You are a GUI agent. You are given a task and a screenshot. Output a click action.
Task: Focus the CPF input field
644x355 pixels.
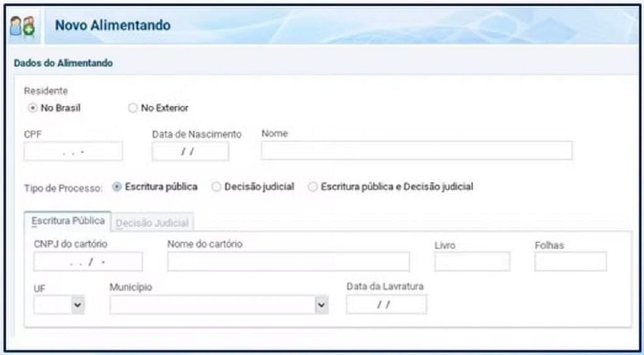(x=73, y=152)
